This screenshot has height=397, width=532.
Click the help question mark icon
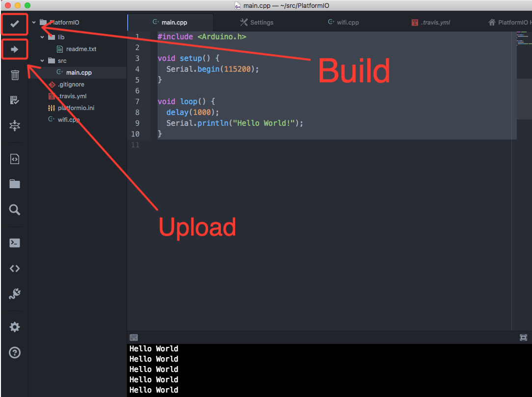point(15,353)
